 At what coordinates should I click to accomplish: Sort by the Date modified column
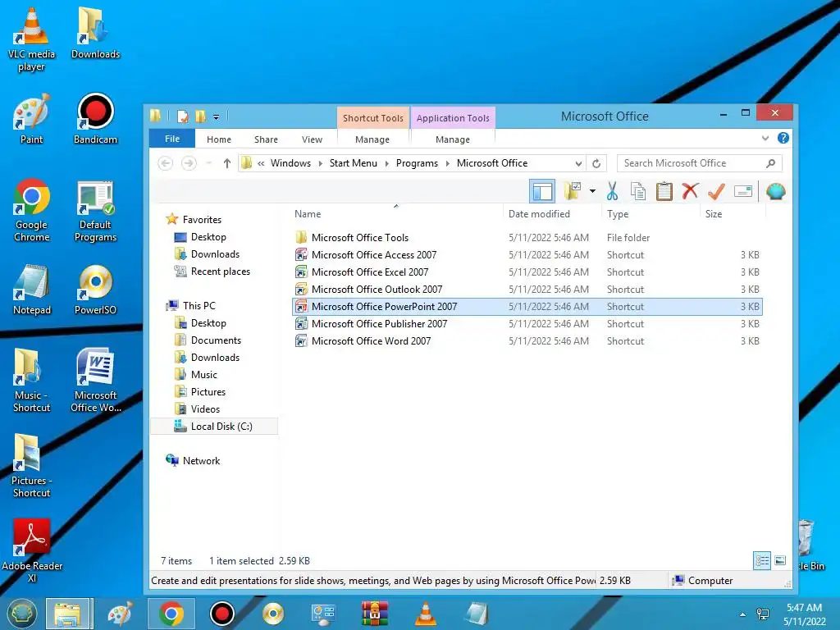pyautogui.click(x=539, y=214)
